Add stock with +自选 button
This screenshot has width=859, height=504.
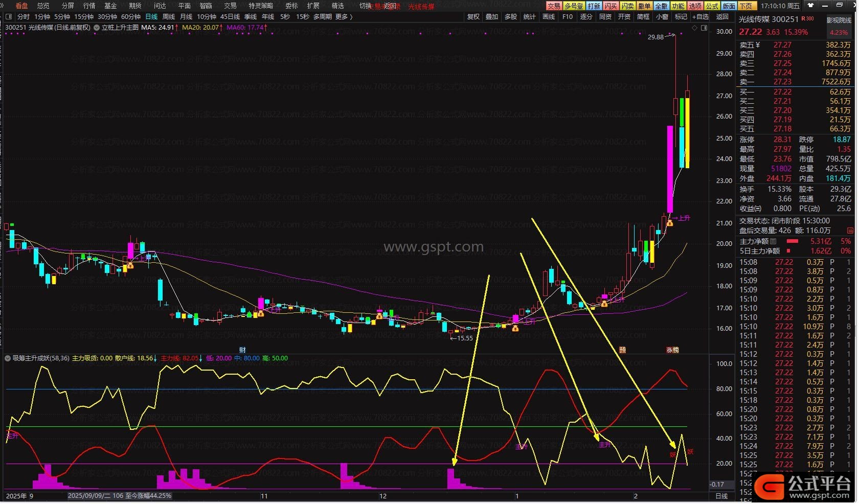point(700,17)
